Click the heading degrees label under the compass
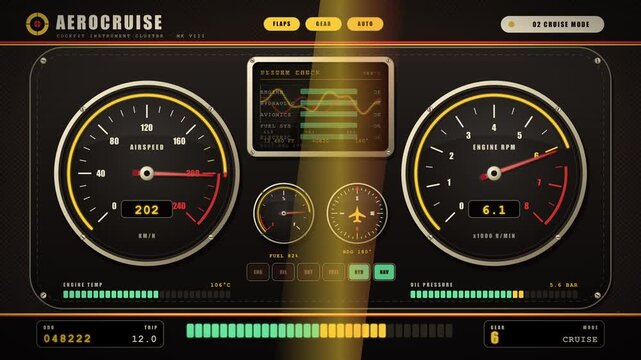The image size is (641, 360). click(x=357, y=252)
